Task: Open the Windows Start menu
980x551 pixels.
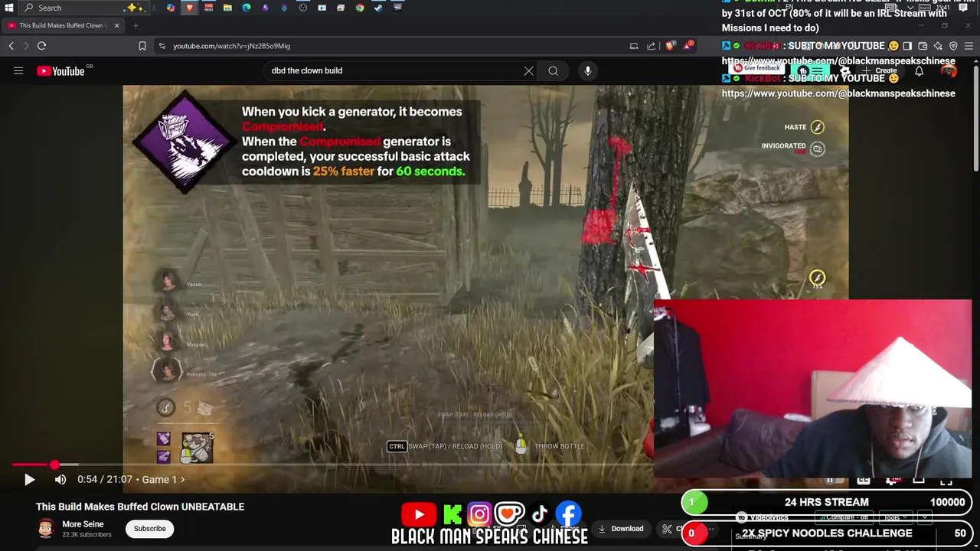Action: 9,8
